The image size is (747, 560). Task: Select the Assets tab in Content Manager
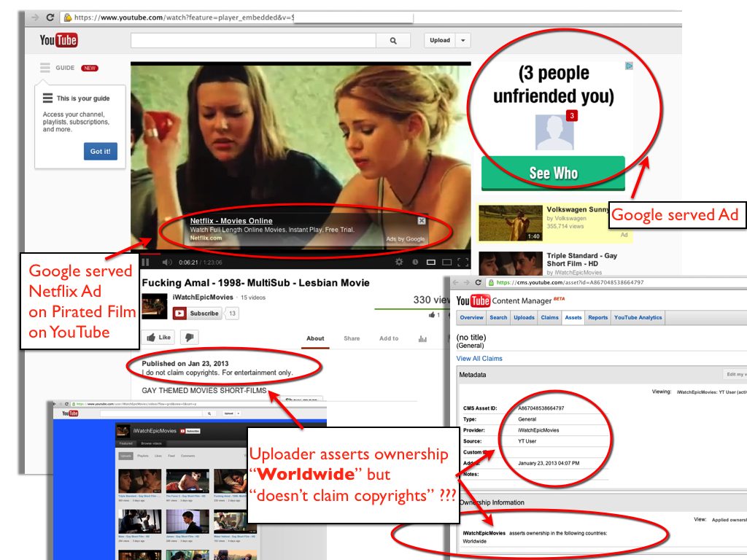pyautogui.click(x=573, y=318)
